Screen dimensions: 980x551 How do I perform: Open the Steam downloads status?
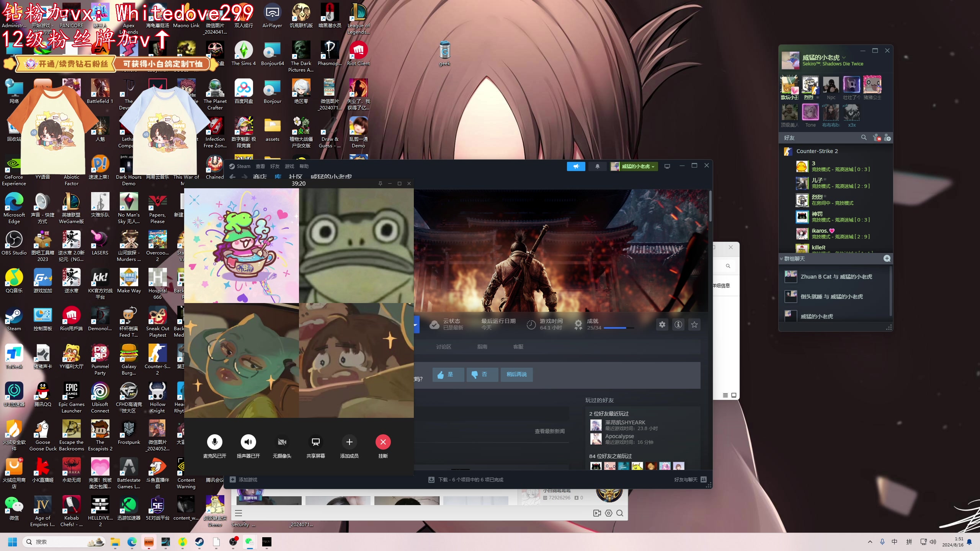465,480
